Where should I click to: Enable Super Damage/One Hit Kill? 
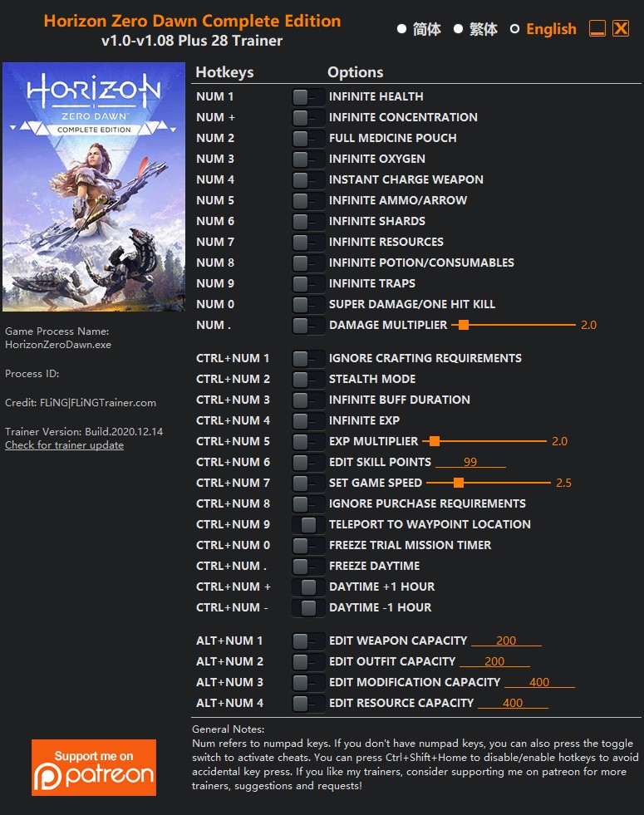[307, 305]
